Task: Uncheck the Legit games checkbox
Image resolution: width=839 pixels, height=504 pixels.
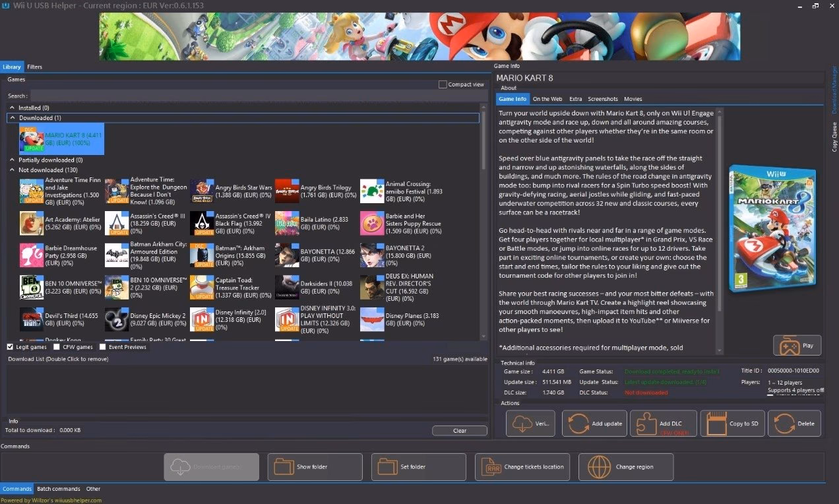Action: coord(10,347)
